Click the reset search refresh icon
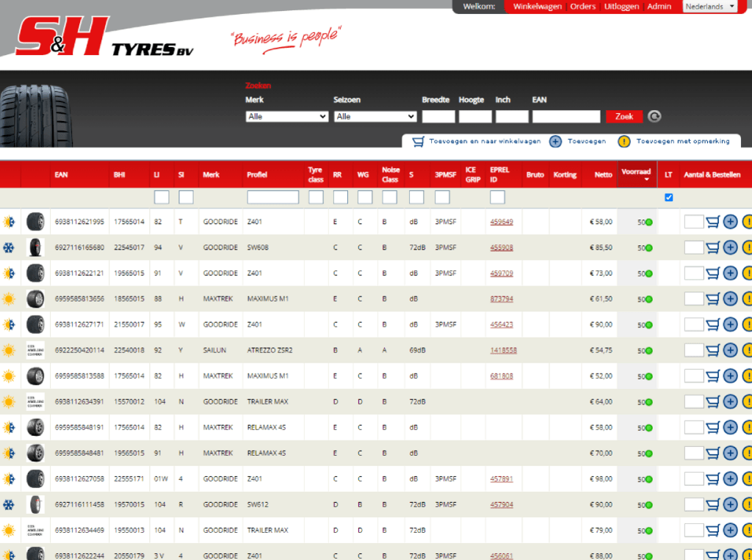The width and height of the screenshot is (752, 560). [x=654, y=117]
